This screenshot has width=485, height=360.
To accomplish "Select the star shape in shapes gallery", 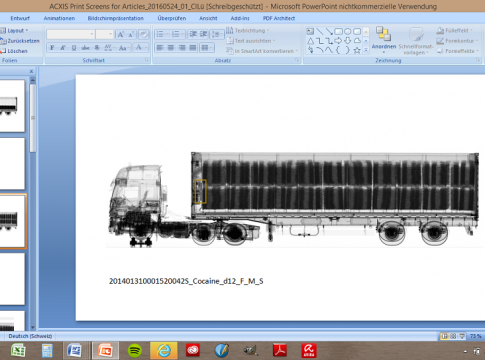I will pyautogui.click(x=357, y=50).
